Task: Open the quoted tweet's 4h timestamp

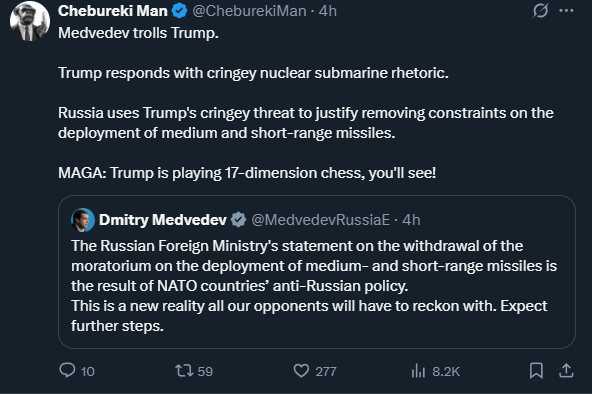Action: coord(411,220)
